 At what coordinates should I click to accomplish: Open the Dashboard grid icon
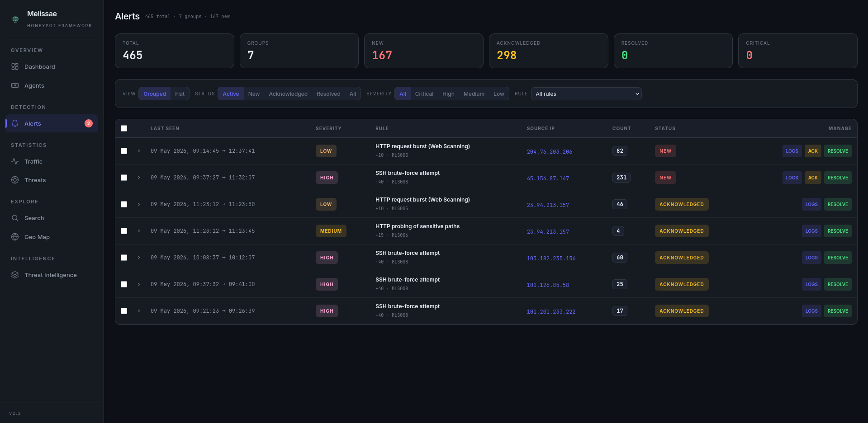(x=15, y=66)
